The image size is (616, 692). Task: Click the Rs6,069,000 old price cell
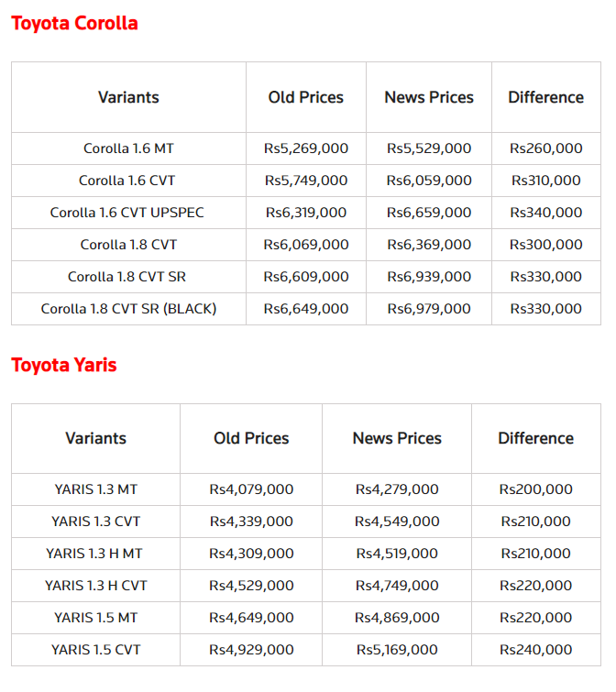click(306, 245)
